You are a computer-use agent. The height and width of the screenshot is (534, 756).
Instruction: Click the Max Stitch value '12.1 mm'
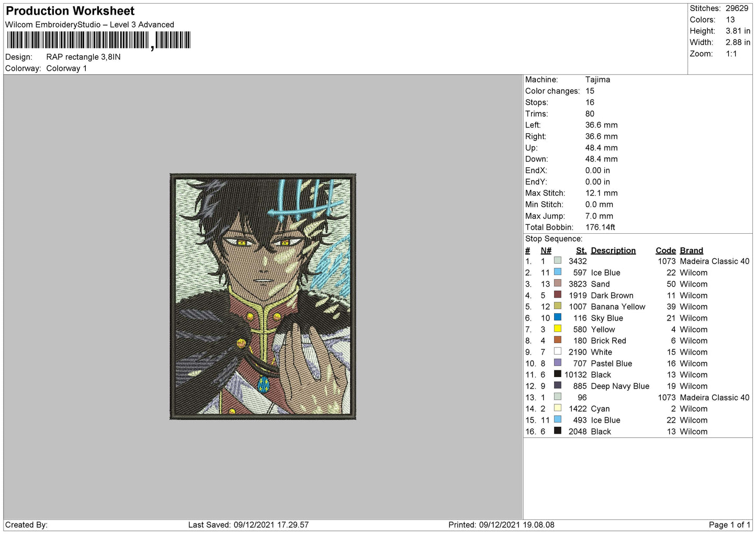[x=601, y=193]
